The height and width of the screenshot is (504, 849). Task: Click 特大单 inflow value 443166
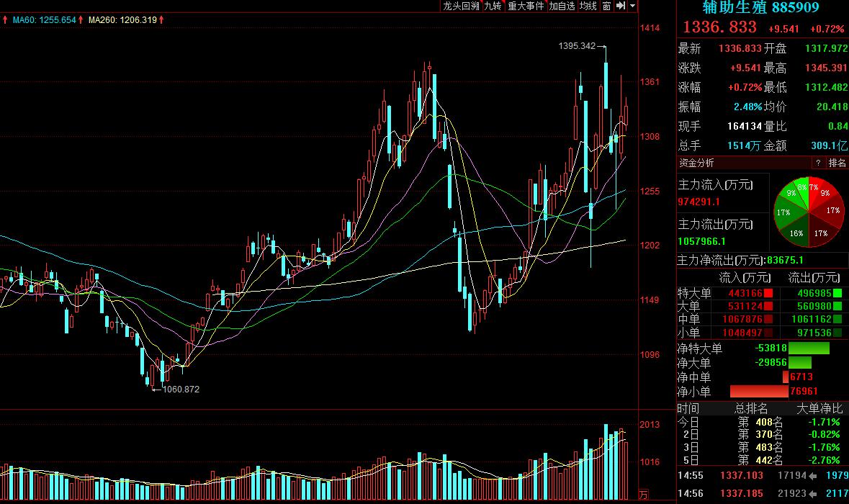[745, 294]
